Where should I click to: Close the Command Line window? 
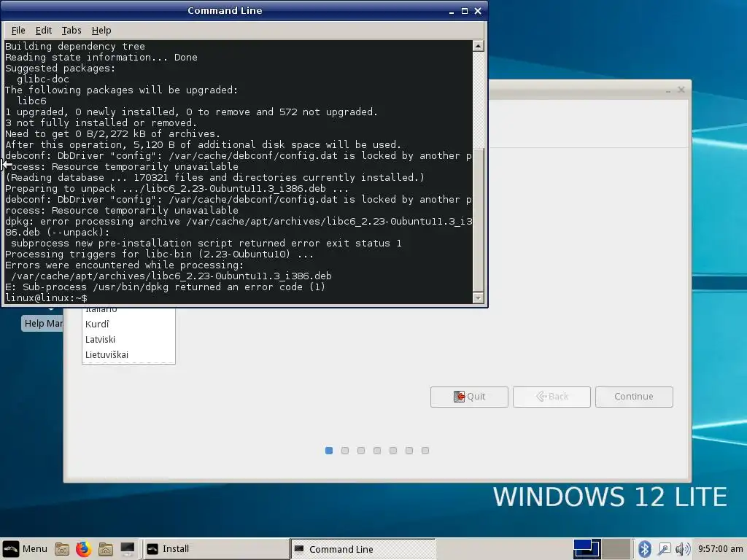pos(478,11)
